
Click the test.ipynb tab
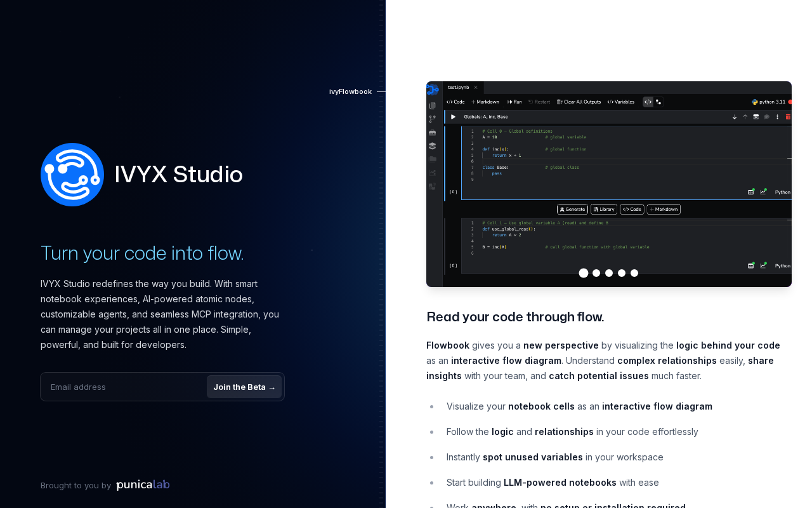point(462,88)
